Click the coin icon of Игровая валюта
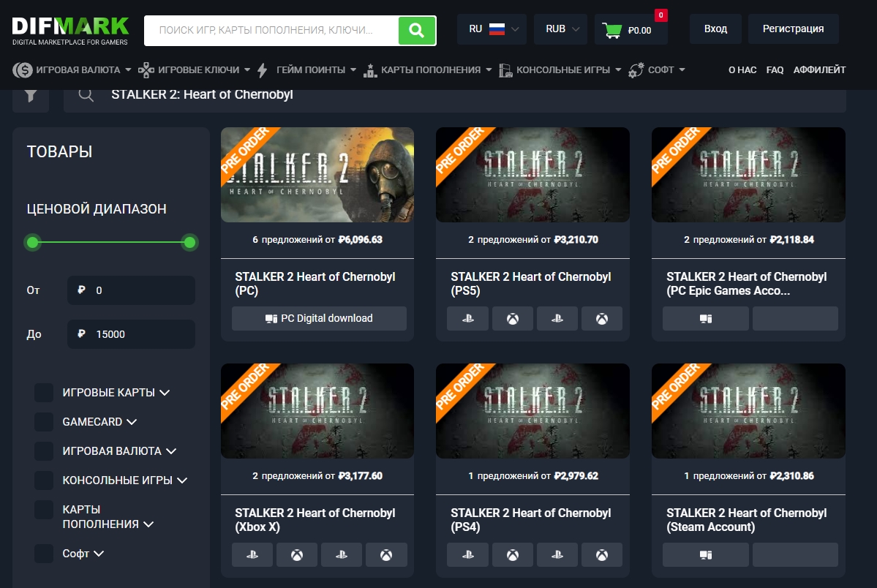877x588 pixels. [x=23, y=70]
